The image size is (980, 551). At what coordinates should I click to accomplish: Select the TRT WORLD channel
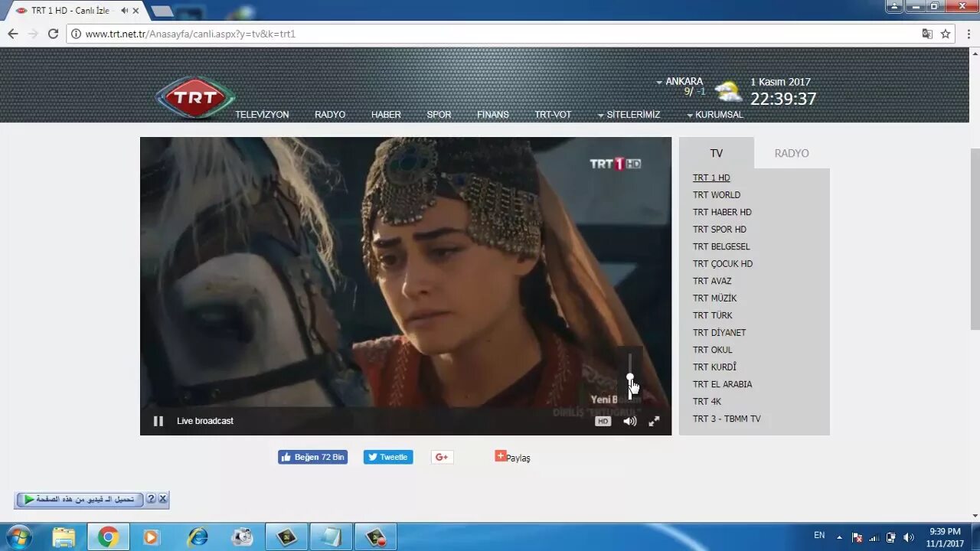[717, 195]
